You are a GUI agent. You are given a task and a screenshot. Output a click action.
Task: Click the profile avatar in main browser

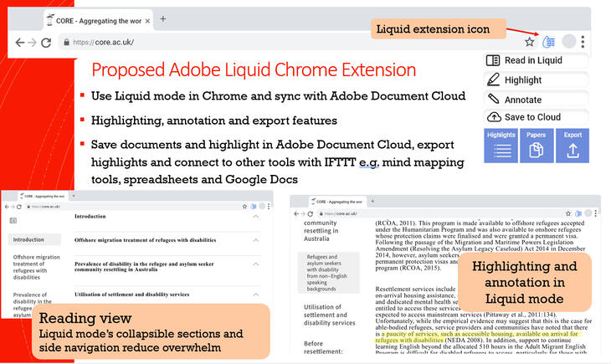569,41
